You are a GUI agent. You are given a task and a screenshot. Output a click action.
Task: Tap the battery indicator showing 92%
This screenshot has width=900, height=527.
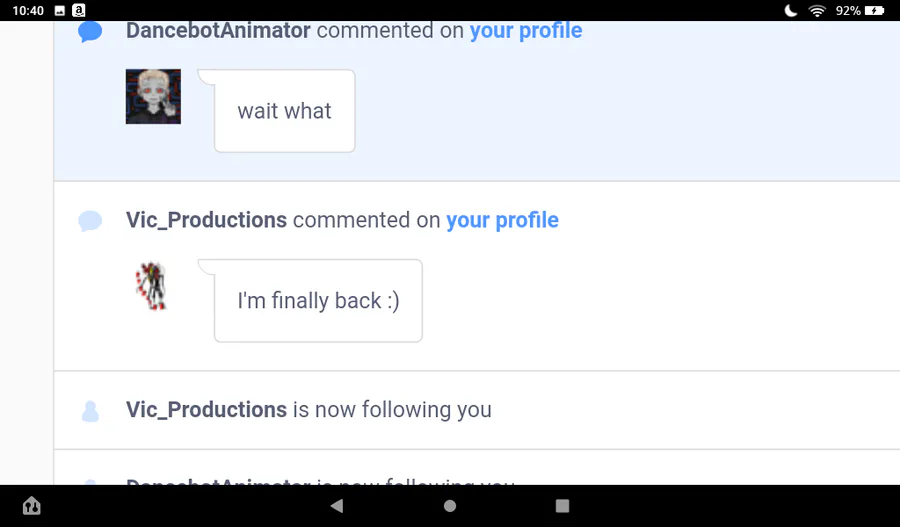[875, 10]
